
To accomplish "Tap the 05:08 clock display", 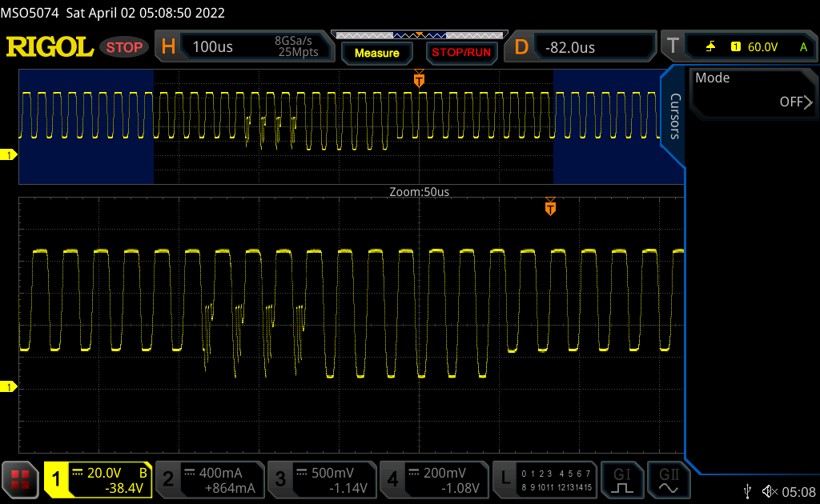I will pyautogui.click(x=798, y=492).
